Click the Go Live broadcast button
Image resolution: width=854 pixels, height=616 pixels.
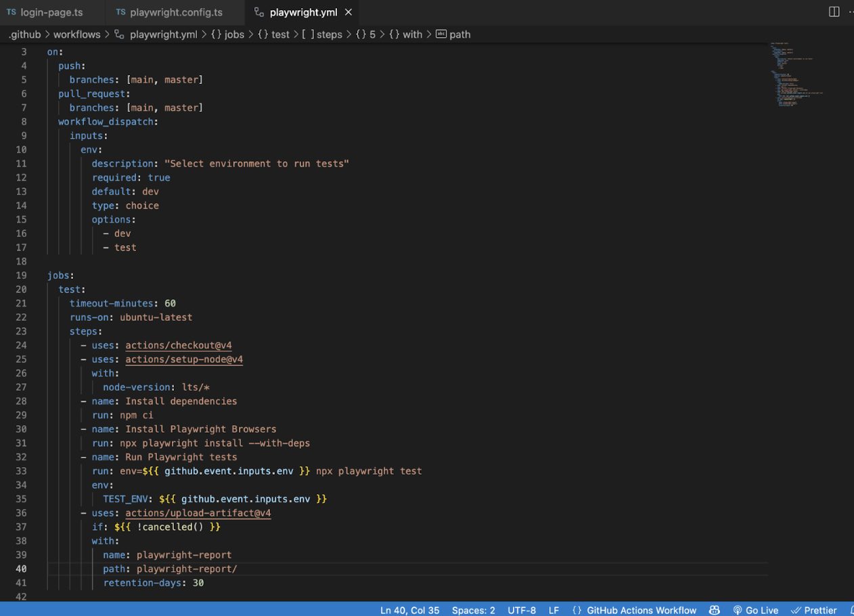coord(755,610)
